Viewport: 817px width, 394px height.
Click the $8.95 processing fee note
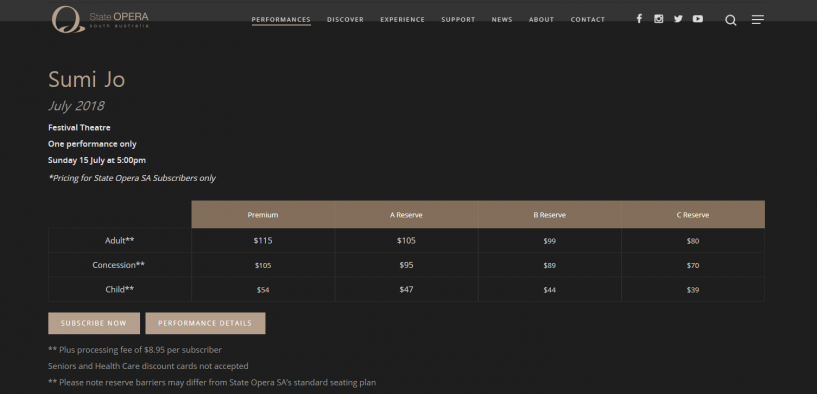[134, 350]
